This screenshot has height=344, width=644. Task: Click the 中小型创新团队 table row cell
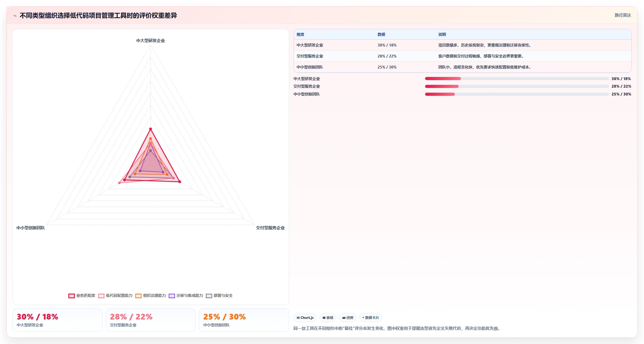coord(310,67)
